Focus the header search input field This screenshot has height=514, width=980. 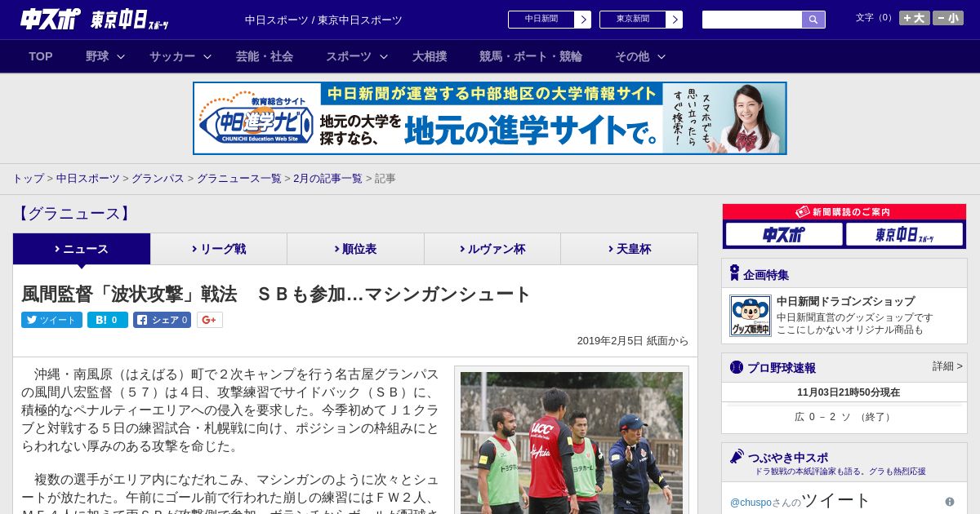click(752, 20)
